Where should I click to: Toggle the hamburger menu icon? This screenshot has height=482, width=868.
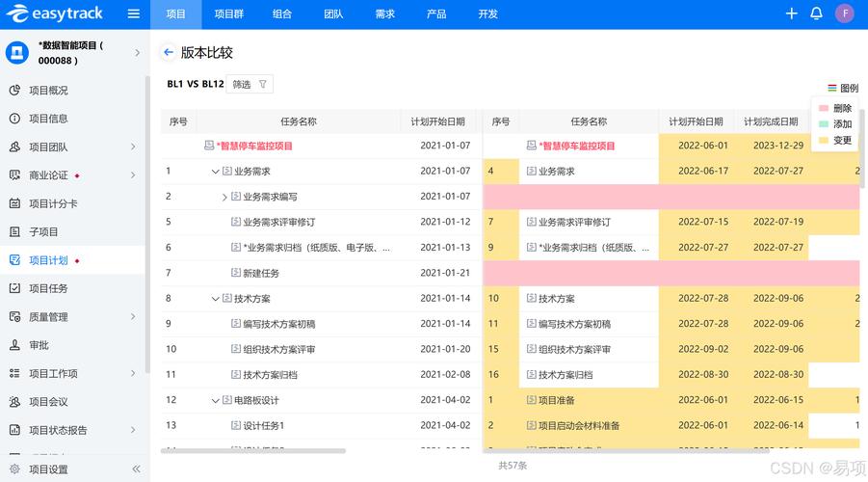tap(133, 13)
